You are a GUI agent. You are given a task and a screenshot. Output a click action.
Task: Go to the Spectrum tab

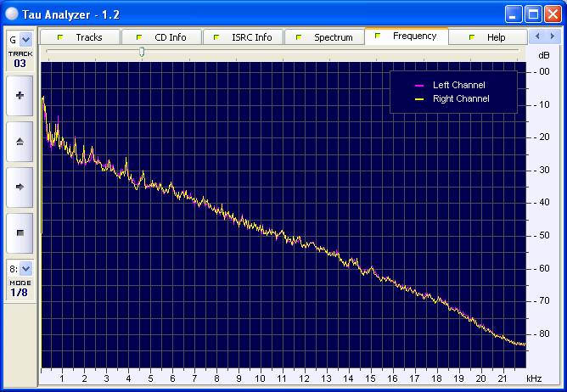(324, 37)
